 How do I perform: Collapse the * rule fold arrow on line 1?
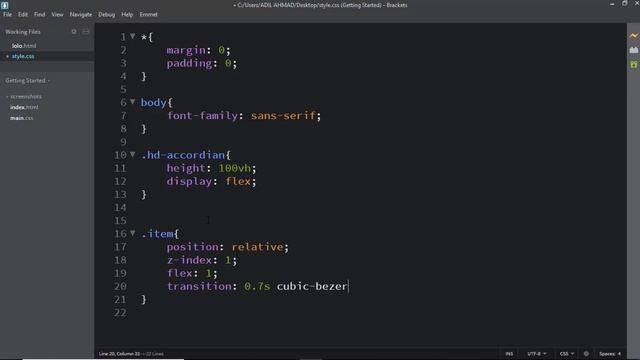(x=133, y=36)
